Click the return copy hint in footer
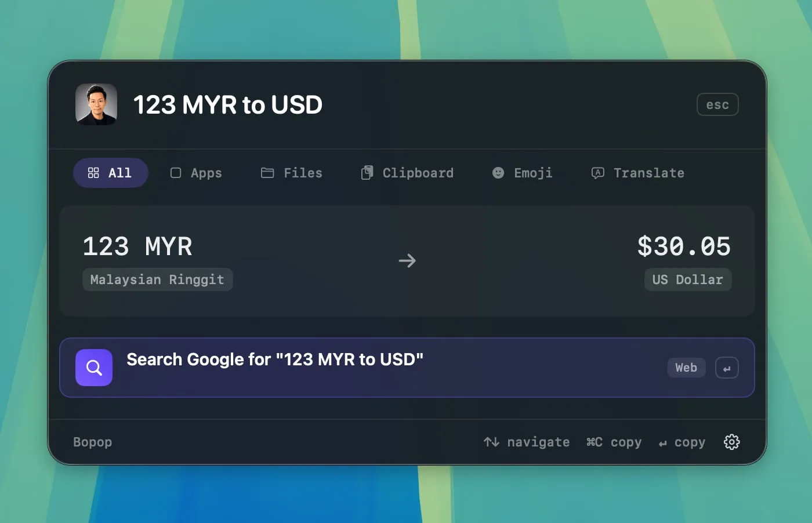Image resolution: width=812 pixels, height=523 pixels. tap(682, 442)
